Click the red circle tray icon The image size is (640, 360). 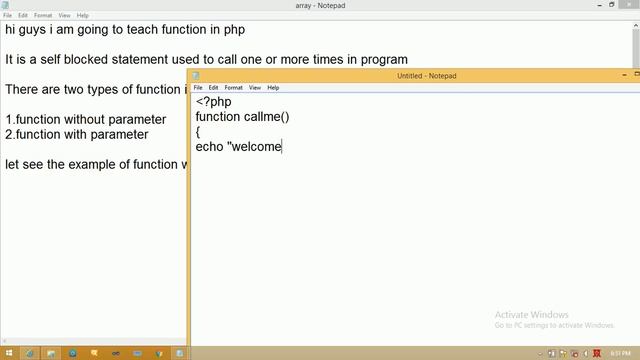point(575,353)
